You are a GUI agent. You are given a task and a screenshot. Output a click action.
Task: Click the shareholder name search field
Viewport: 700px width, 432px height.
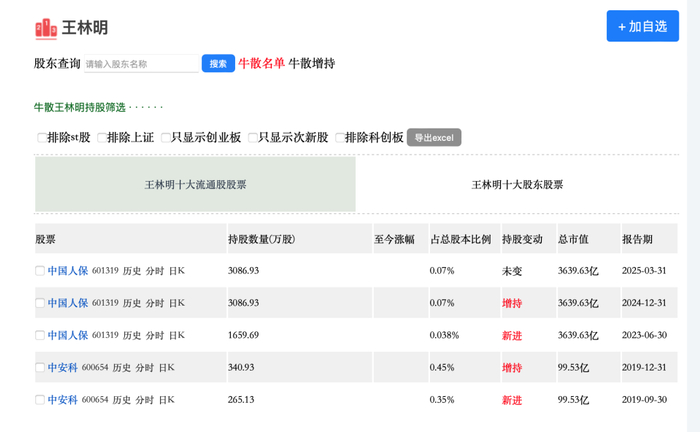coord(140,64)
